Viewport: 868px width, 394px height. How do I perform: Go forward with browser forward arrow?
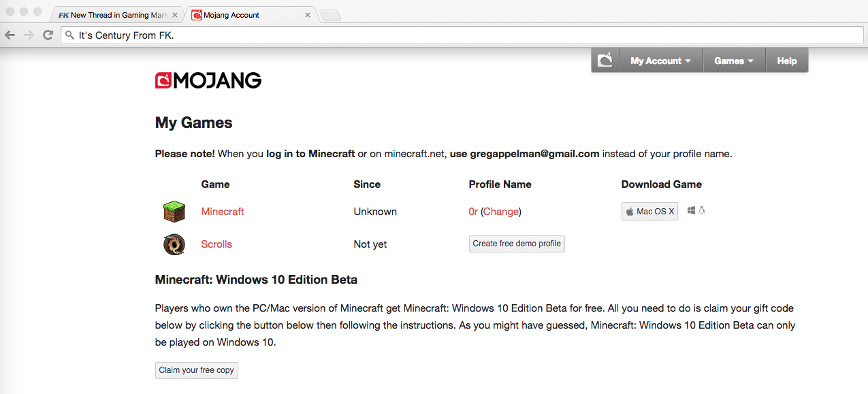pos(29,35)
